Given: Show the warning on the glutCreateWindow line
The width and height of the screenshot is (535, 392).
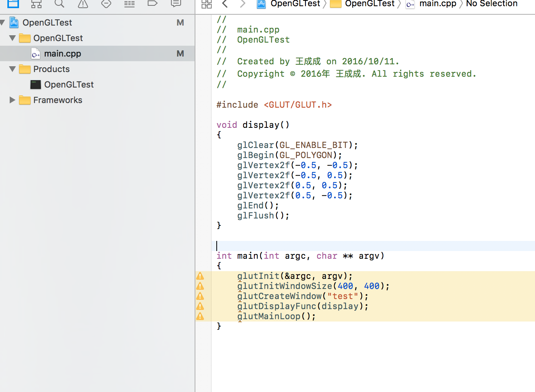Looking at the screenshot, I should [x=200, y=296].
